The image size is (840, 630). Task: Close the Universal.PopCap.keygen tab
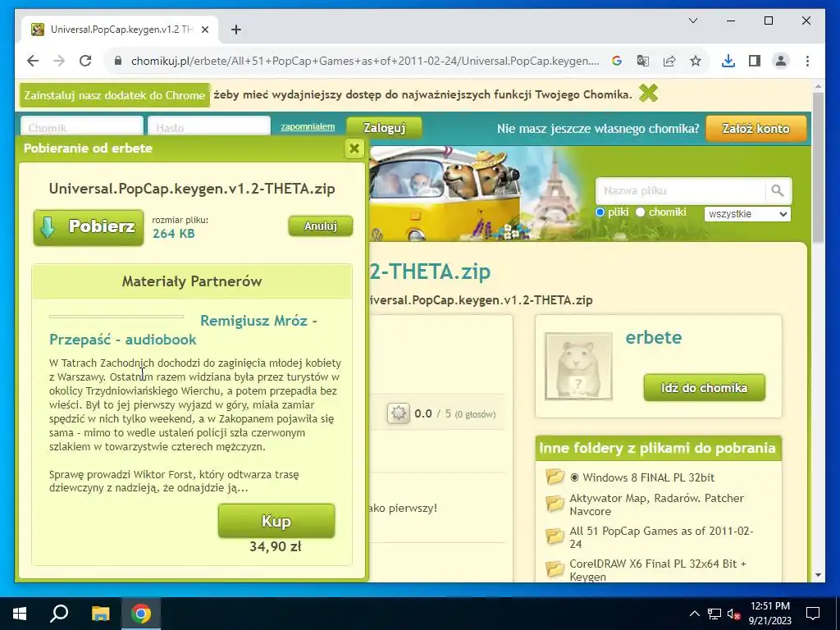pos(204,30)
